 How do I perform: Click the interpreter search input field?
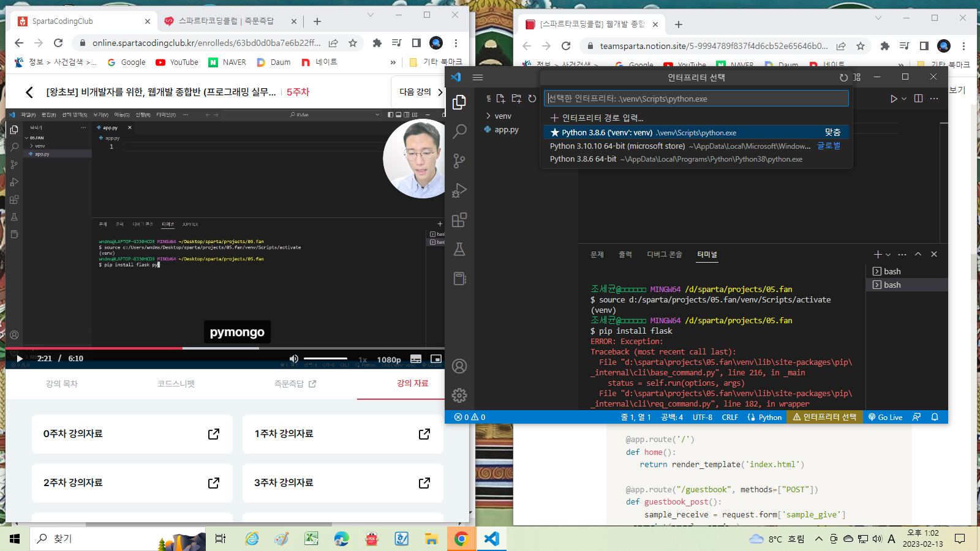696,99
